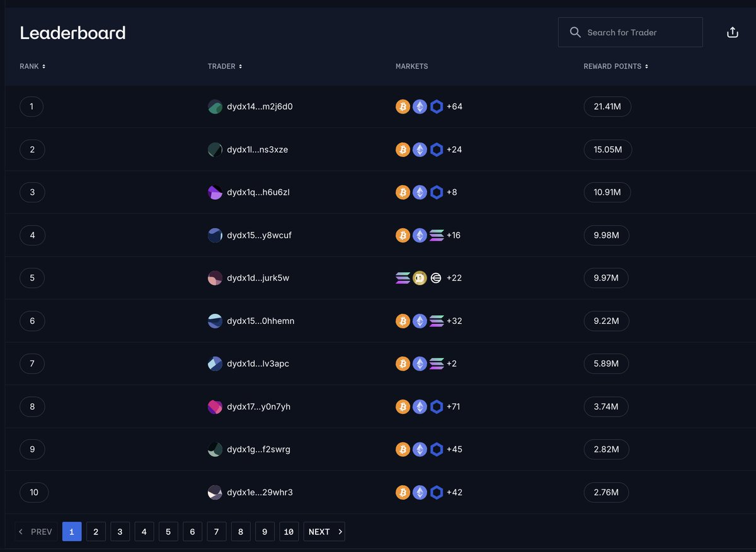Click the Bitcoin icon in the rank 6 row
Image resolution: width=756 pixels, height=552 pixels.
tap(403, 321)
